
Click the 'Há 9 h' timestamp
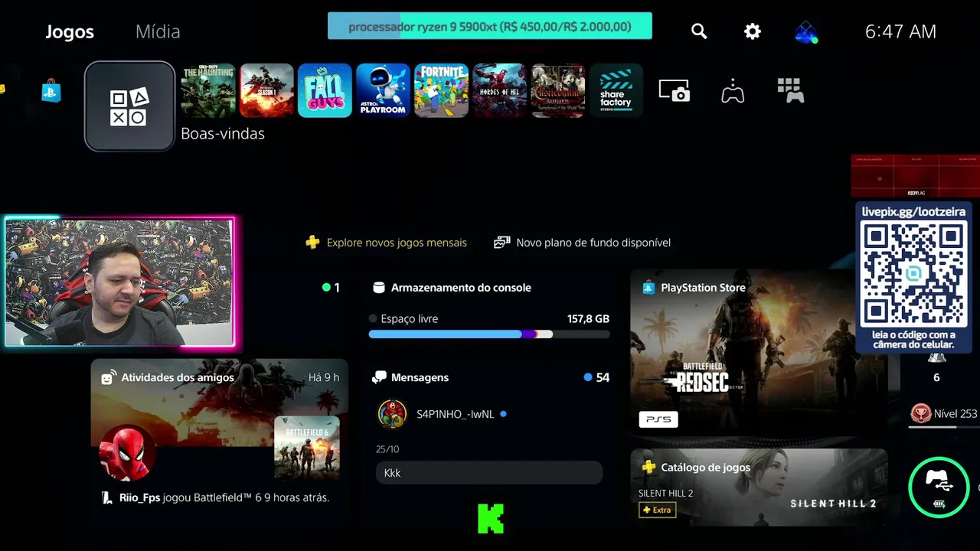point(324,377)
